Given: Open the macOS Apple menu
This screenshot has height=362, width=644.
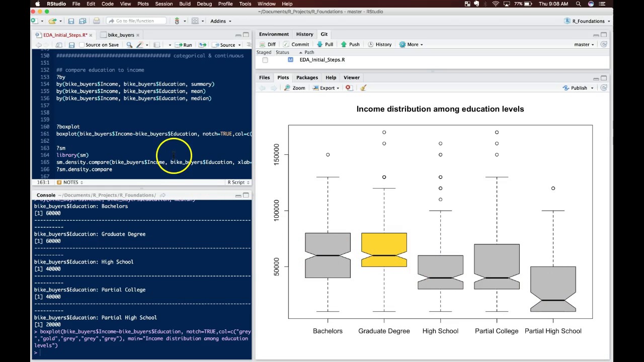Looking at the screenshot, I should pos(38,4).
